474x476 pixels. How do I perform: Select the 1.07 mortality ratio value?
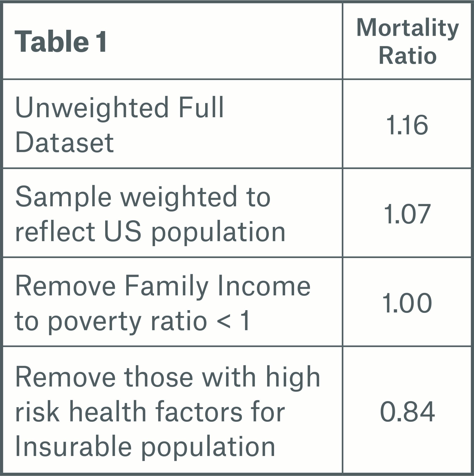pos(408,214)
